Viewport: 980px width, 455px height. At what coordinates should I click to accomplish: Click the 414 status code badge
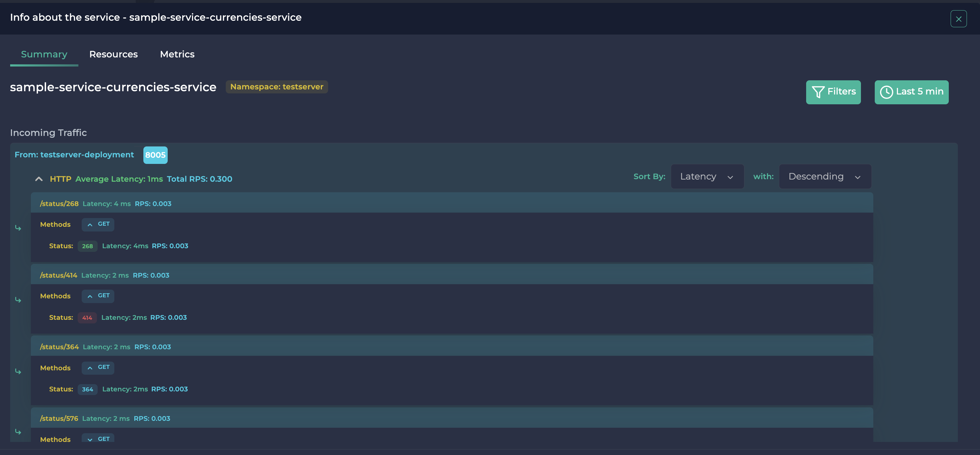point(87,318)
